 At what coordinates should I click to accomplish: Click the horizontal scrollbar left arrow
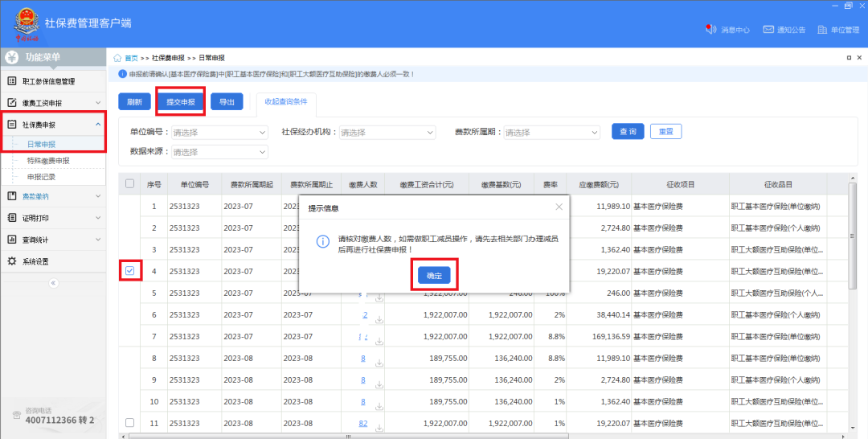(x=123, y=437)
